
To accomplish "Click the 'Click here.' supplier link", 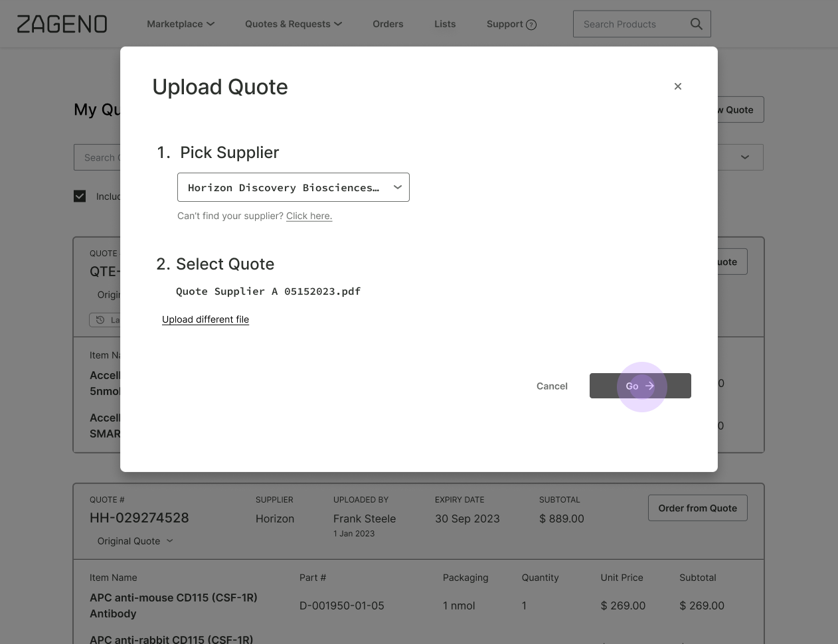I will click(309, 216).
